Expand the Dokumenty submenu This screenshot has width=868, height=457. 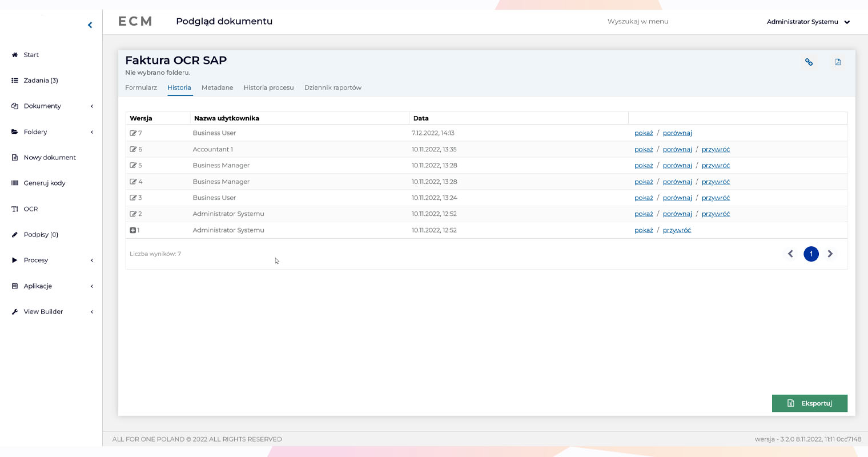[x=91, y=106]
